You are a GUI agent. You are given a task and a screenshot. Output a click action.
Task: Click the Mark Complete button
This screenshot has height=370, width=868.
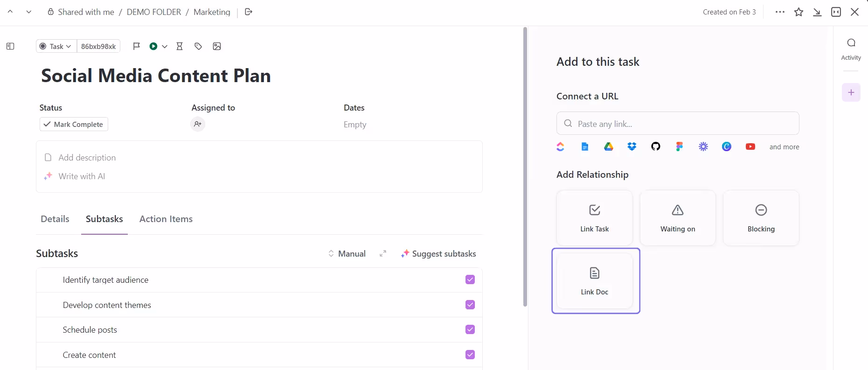tap(74, 124)
